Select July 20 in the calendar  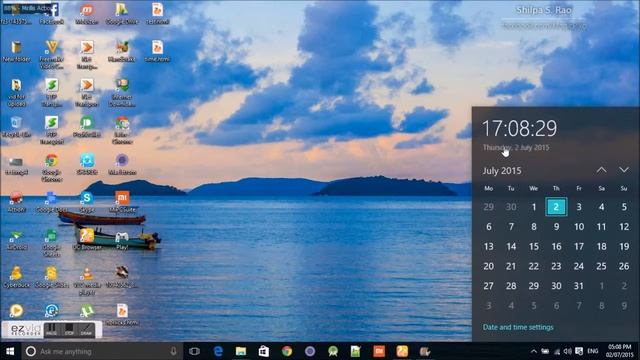[489, 266]
